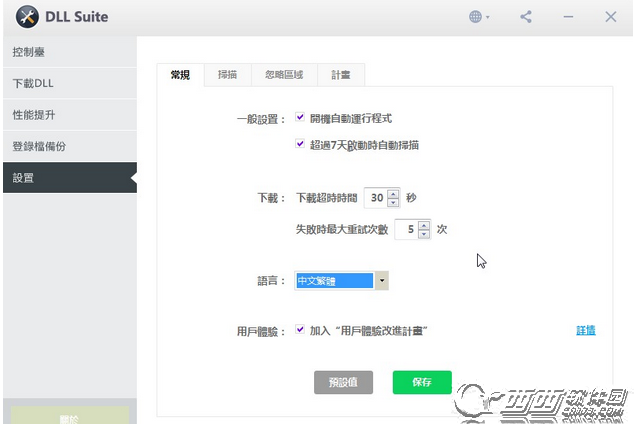
Task: Toggle 超過7天啟動時自動掃描 checkbox
Action: tap(300, 144)
